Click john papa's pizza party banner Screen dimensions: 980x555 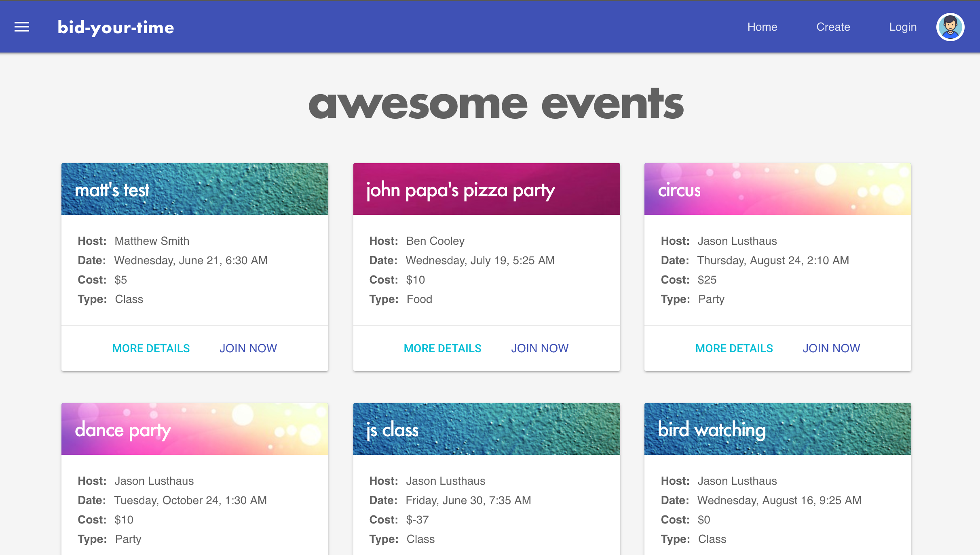pos(487,189)
